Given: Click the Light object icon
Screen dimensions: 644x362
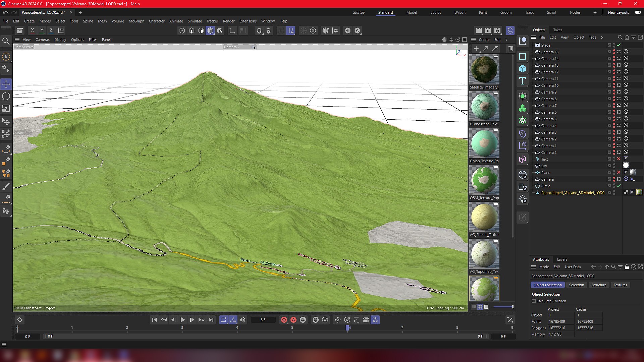Looking at the screenshot, I should pyautogui.click(x=523, y=199).
